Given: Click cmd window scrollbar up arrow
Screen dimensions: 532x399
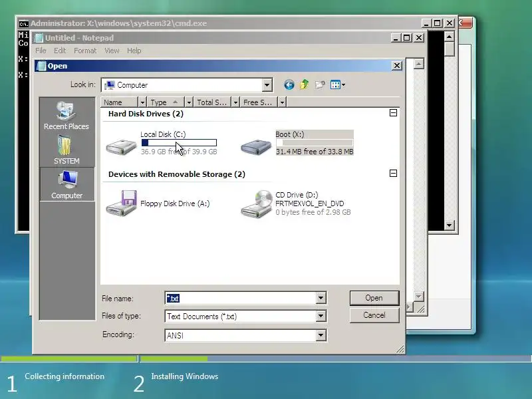Looking at the screenshot, I should [x=450, y=37].
